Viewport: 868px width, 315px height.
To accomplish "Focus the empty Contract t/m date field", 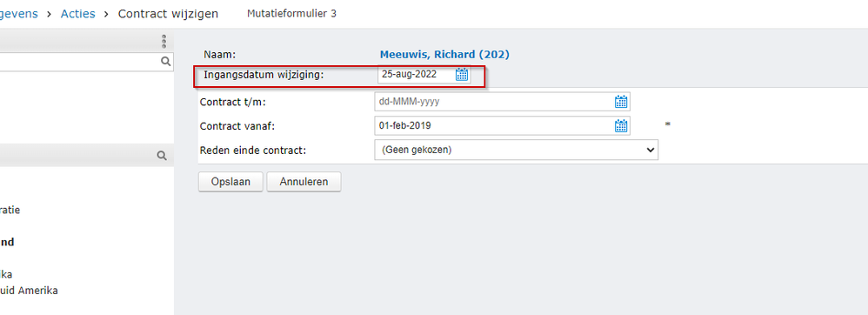I will click(494, 102).
